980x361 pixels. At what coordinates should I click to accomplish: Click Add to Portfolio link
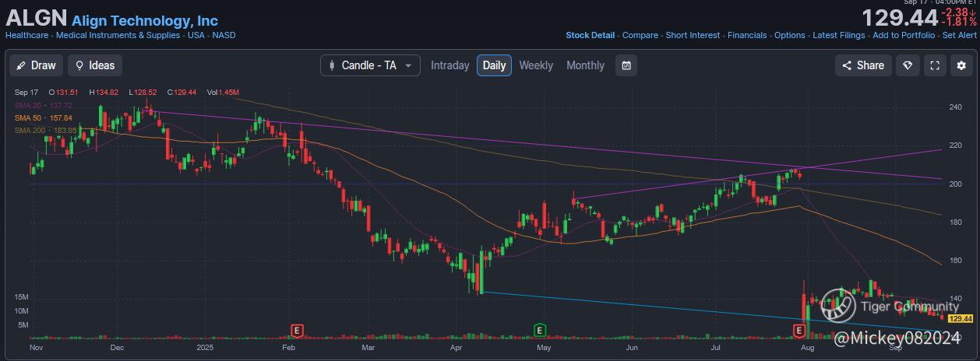click(x=904, y=35)
